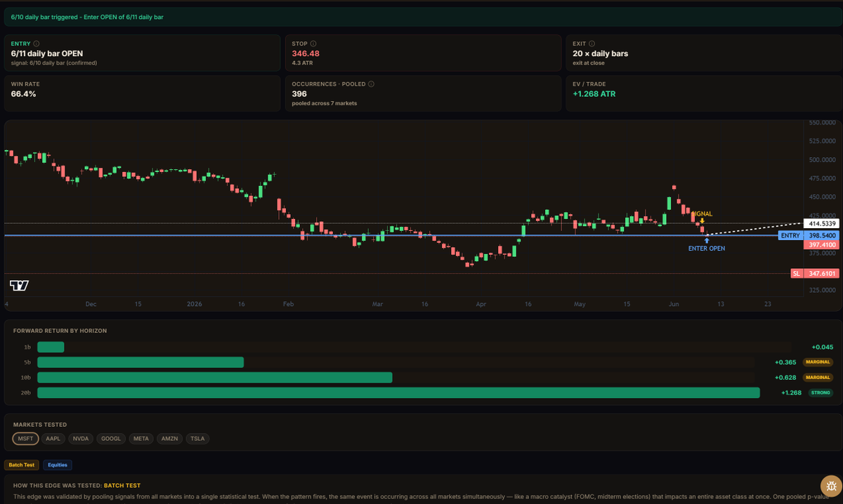Click the info icon next to STOP

(x=313, y=44)
